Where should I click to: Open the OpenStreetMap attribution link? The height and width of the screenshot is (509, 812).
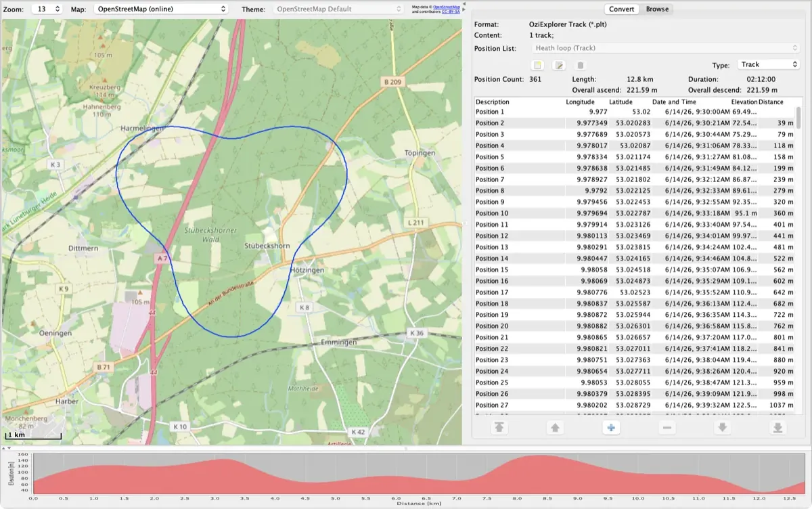pyautogui.click(x=447, y=7)
